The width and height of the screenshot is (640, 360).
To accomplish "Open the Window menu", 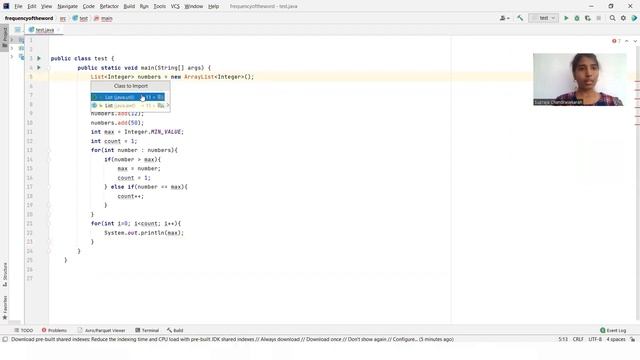I will [193, 7].
